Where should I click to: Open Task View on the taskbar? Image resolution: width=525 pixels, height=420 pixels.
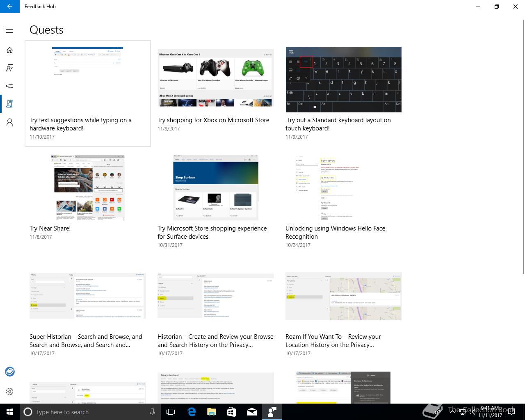[x=171, y=412]
